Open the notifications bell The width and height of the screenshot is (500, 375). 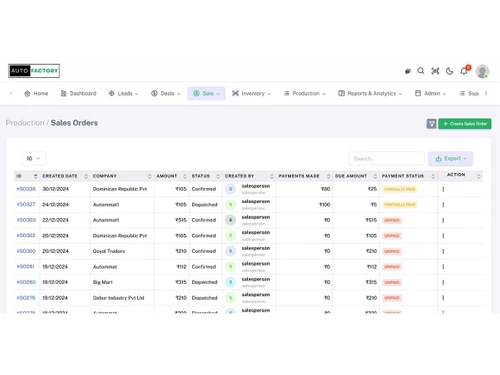tap(464, 71)
